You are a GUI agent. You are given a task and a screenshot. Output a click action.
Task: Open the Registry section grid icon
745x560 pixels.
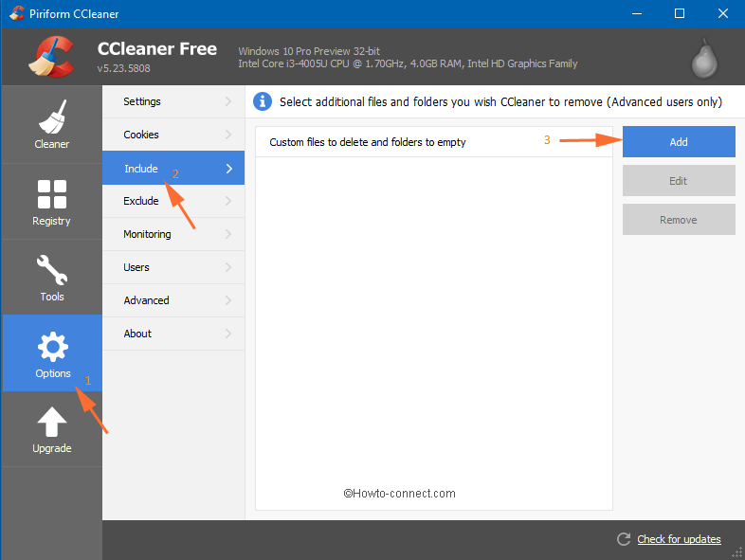click(52, 194)
